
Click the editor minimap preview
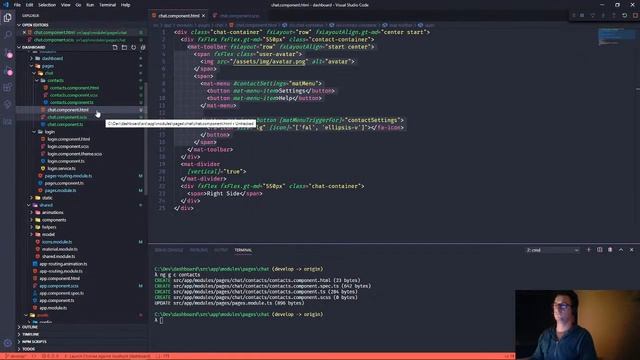click(616, 37)
